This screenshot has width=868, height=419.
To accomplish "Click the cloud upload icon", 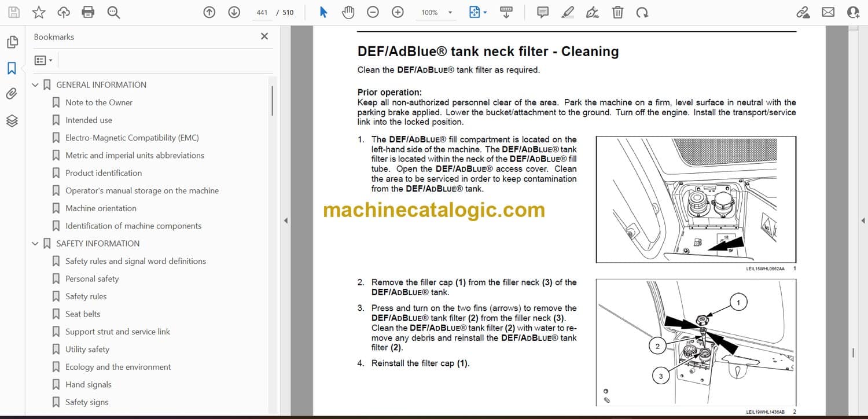I will (64, 12).
